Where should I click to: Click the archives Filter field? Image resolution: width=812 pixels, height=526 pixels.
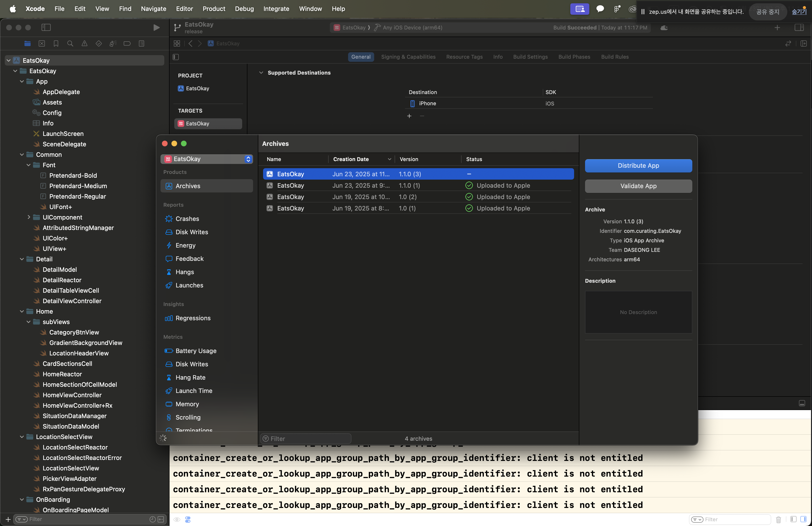tap(307, 439)
